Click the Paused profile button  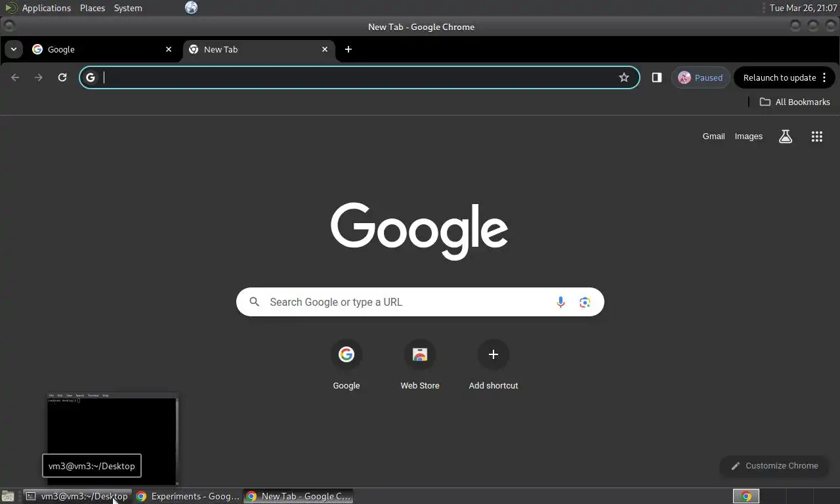tap(700, 77)
